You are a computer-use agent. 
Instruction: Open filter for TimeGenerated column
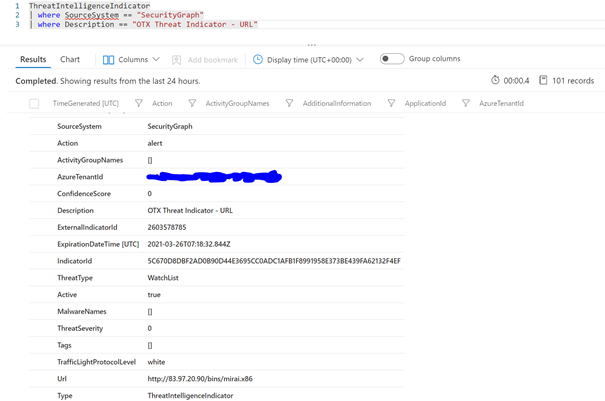pos(138,103)
